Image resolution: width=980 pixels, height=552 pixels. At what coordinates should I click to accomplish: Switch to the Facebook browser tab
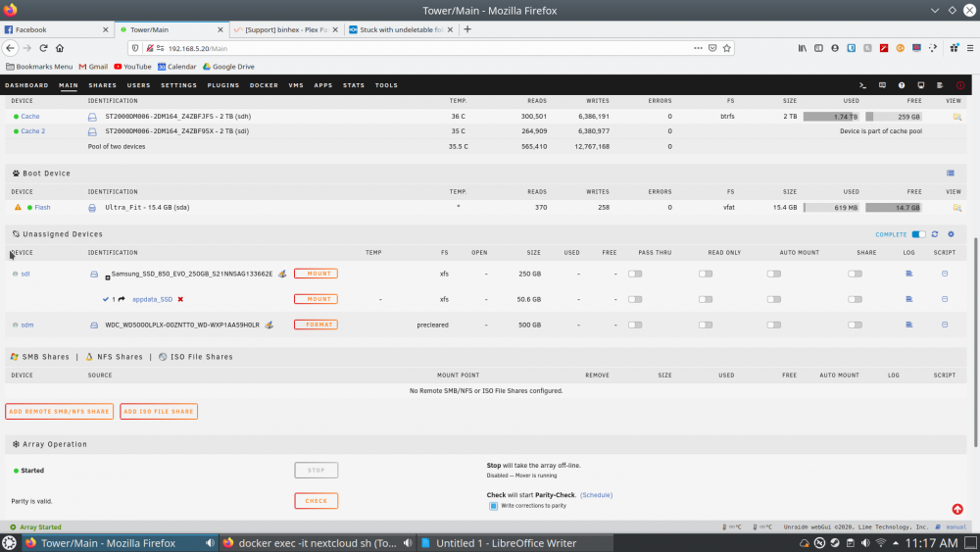(x=56, y=29)
